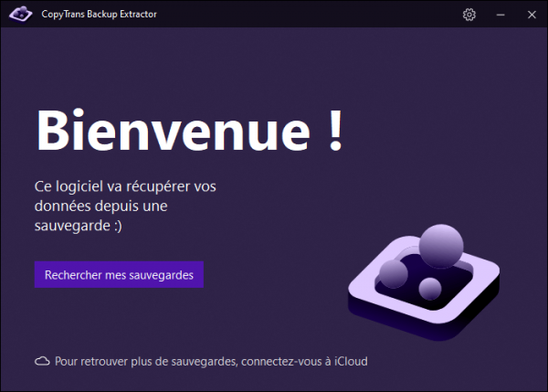Click the empty title bar area left of the gear
Image resolution: width=548 pixels, height=392 pixels.
[x=320, y=15]
